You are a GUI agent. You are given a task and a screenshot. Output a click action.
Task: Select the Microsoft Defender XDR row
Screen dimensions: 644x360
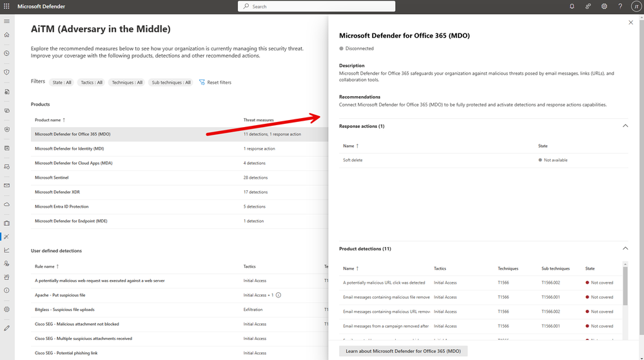click(x=179, y=192)
